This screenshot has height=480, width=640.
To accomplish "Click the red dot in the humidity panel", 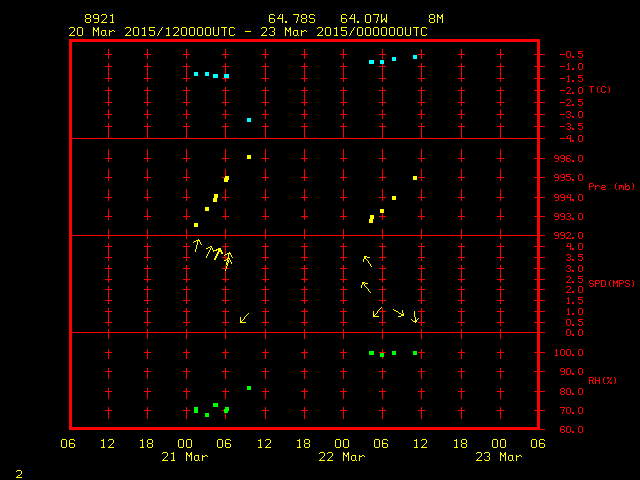I will (x=382, y=356).
